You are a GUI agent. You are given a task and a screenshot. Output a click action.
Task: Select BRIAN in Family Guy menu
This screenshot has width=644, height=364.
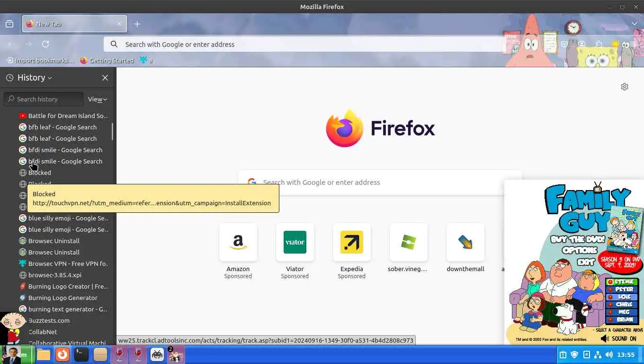click(623, 320)
